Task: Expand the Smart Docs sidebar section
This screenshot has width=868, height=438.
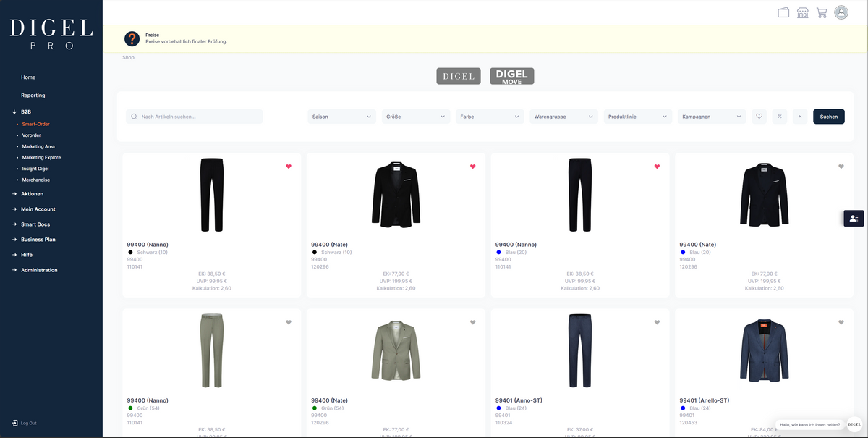Action: (x=35, y=224)
